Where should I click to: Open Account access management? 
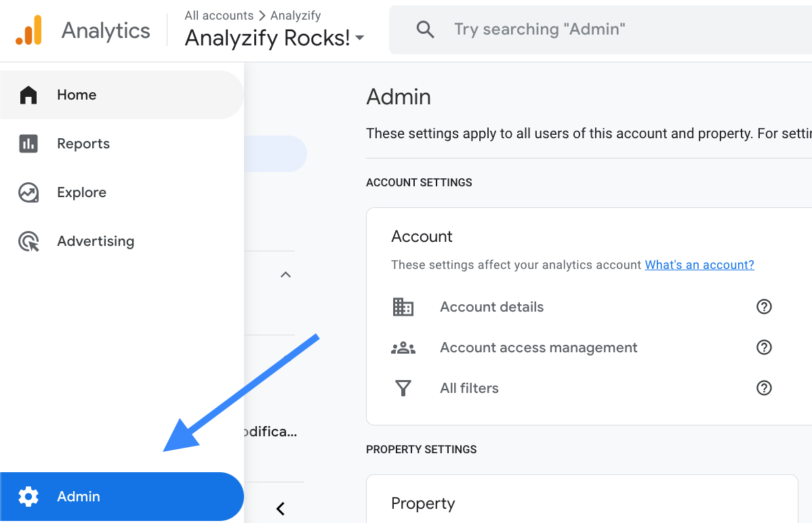[x=539, y=348]
